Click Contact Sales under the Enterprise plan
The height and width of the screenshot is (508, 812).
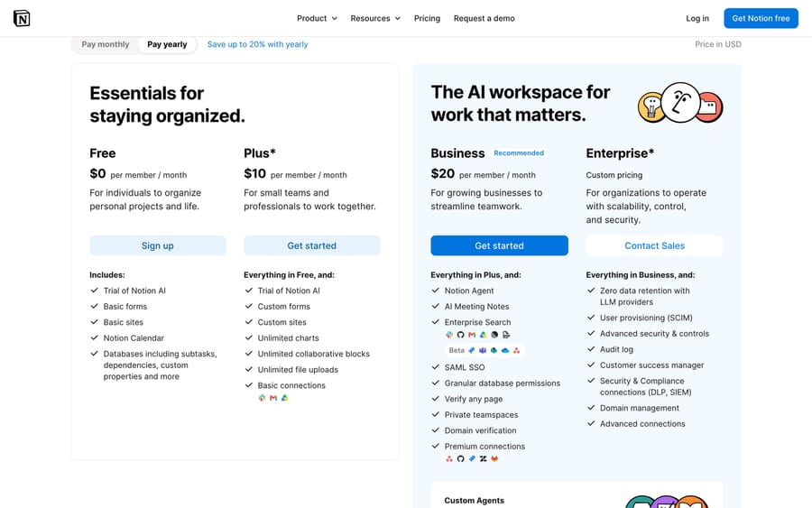coord(655,245)
